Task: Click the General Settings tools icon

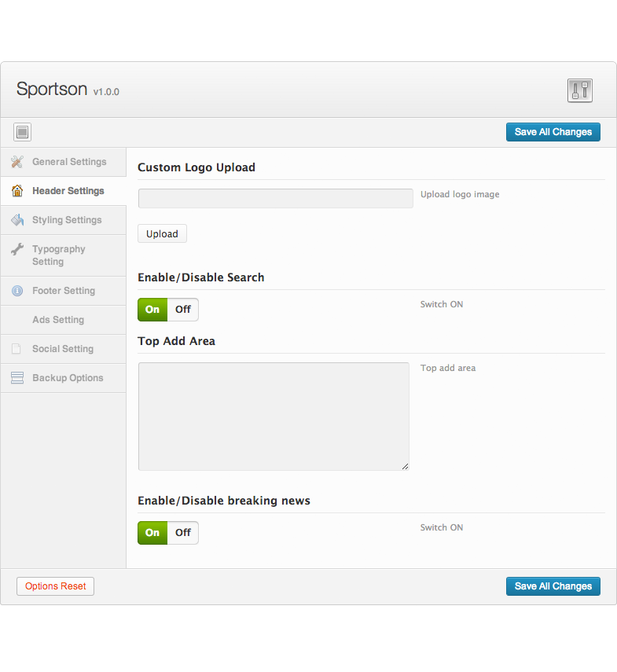Action: pos(17,162)
